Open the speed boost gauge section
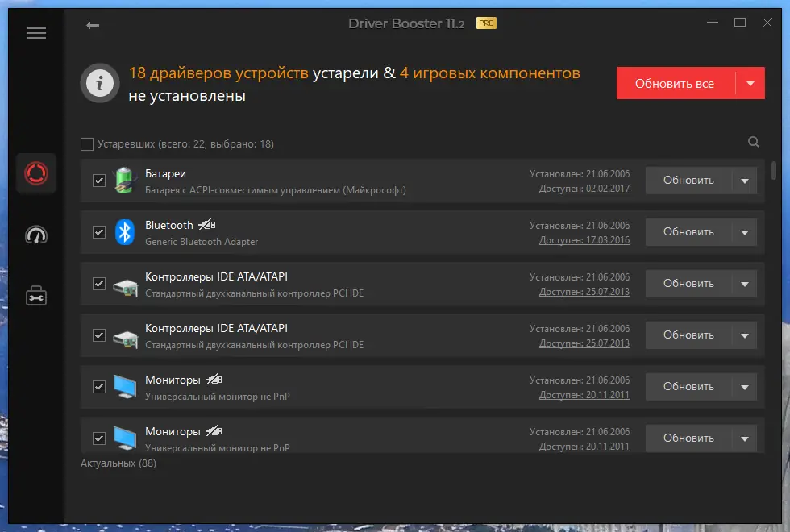Viewport: 790px width, 532px height. coord(36,235)
